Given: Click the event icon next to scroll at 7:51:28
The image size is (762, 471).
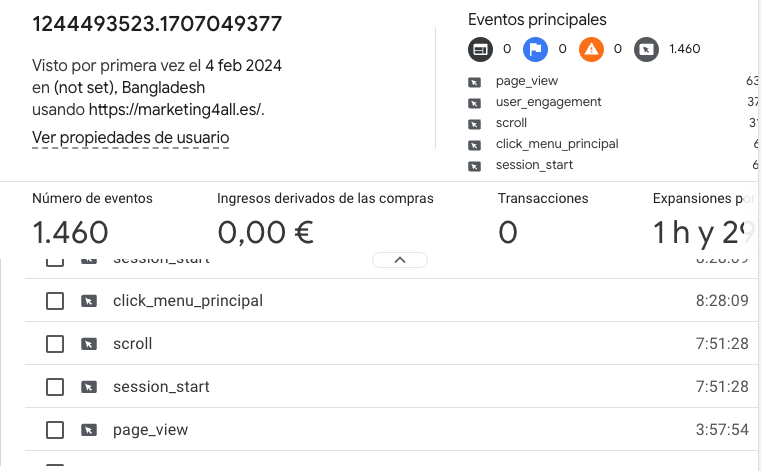Looking at the screenshot, I should (x=88, y=344).
